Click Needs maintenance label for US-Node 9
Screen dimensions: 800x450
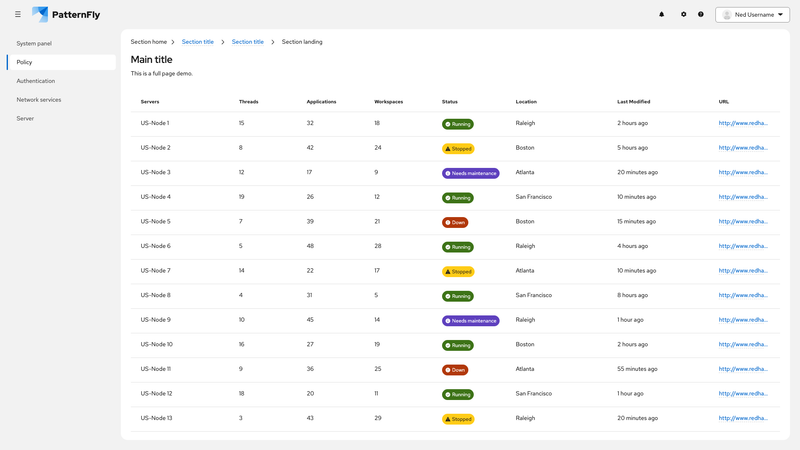pos(470,321)
